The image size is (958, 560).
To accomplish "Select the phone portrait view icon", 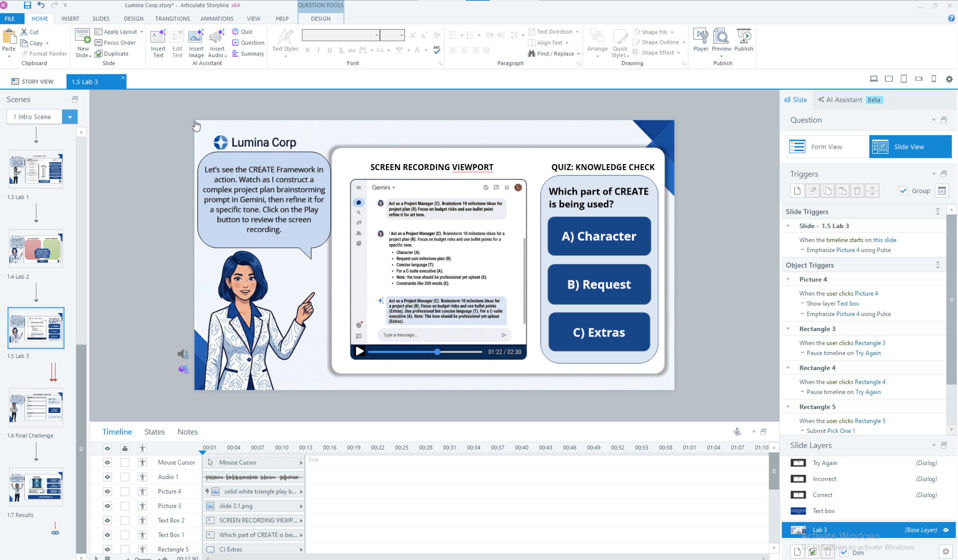I will pyautogui.click(x=933, y=79).
